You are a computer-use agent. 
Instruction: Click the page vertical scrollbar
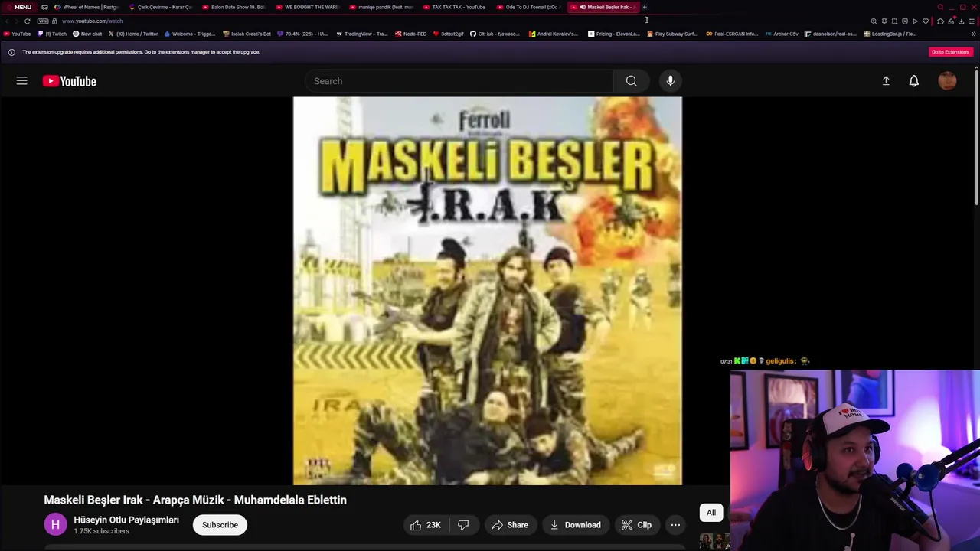[977, 138]
